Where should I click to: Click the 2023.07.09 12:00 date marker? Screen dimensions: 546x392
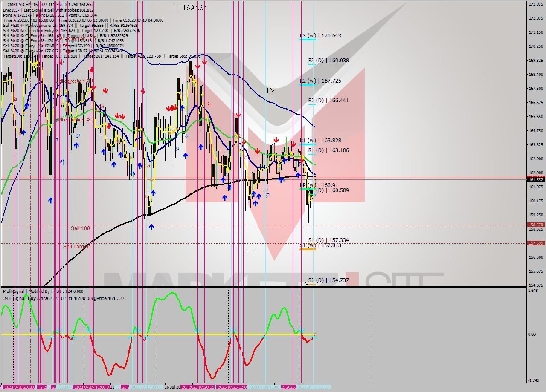89,387
